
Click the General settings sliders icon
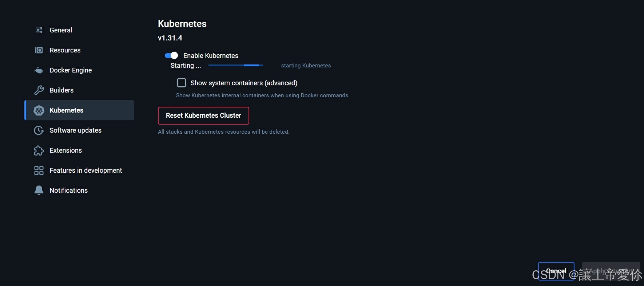point(39,30)
